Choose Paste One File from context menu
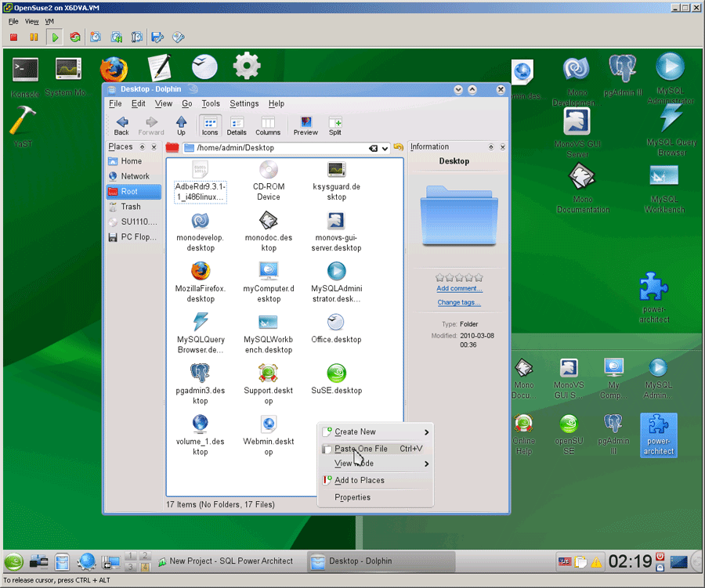705x588 pixels. pos(375,449)
